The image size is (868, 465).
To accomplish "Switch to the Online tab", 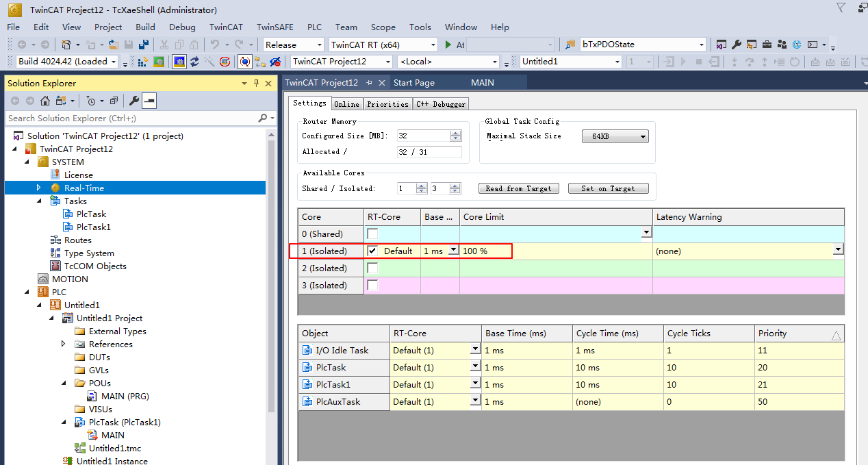I will point(346,104).
